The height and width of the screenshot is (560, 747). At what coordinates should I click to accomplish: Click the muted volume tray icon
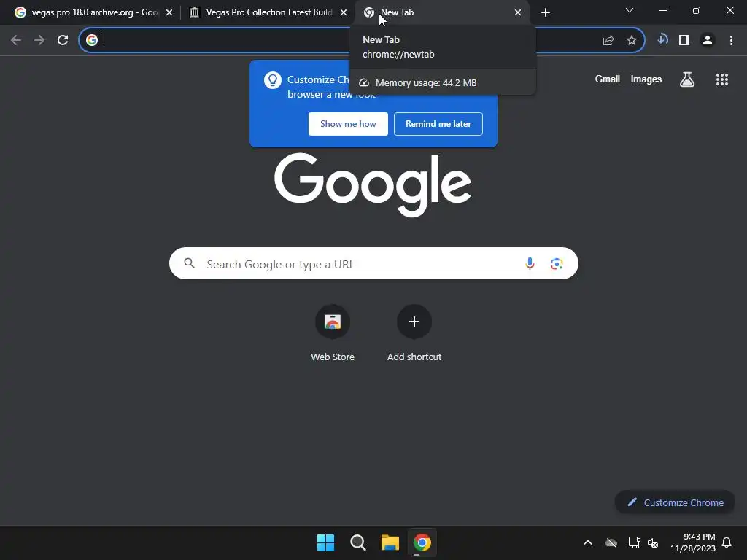(x=653, y=542)
